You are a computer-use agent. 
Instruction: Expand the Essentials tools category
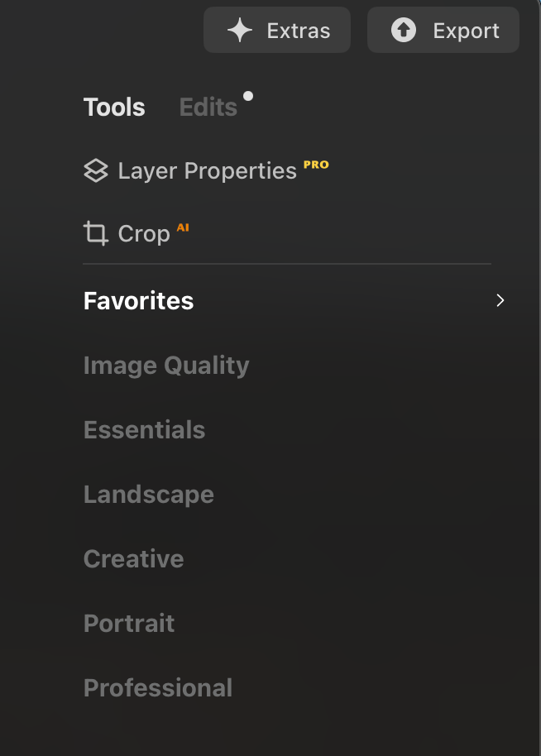coord(144,430)
